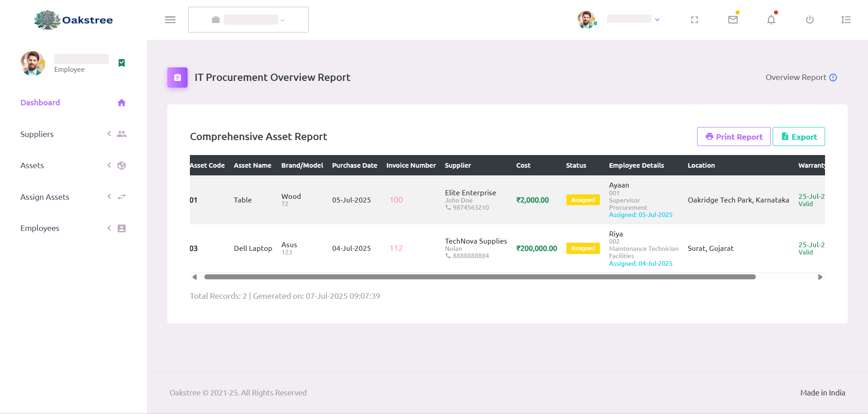This screenshot has width=868, height=414.
Task: Click the Assets cube icon
Action: [x=121, y=165]
